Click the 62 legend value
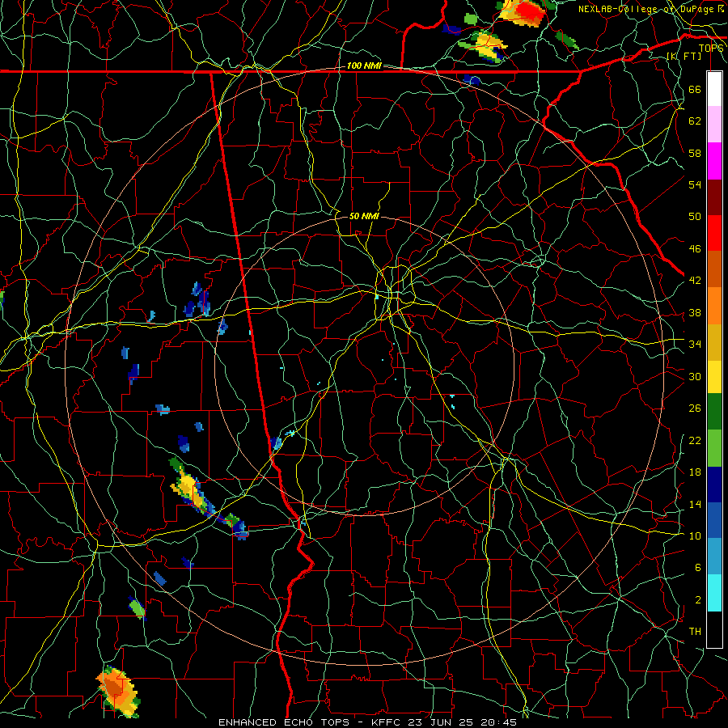The width and height of the screenshot is (728, 728). click(695, 121)
